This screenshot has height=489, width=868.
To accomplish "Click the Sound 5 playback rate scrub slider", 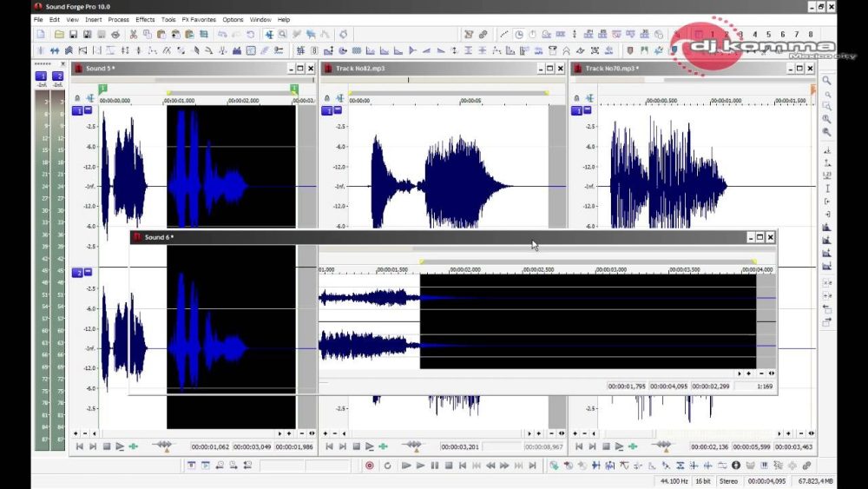I will tap(163, 446).
